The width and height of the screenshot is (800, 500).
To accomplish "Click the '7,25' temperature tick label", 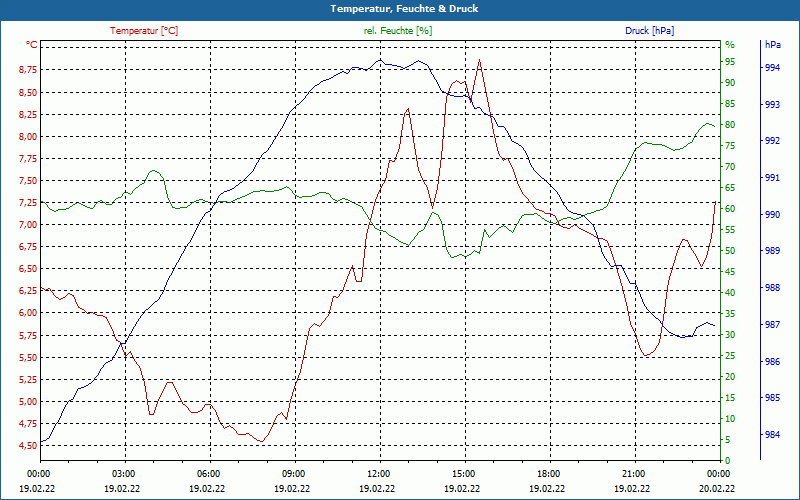I will [x=28, y=203].
